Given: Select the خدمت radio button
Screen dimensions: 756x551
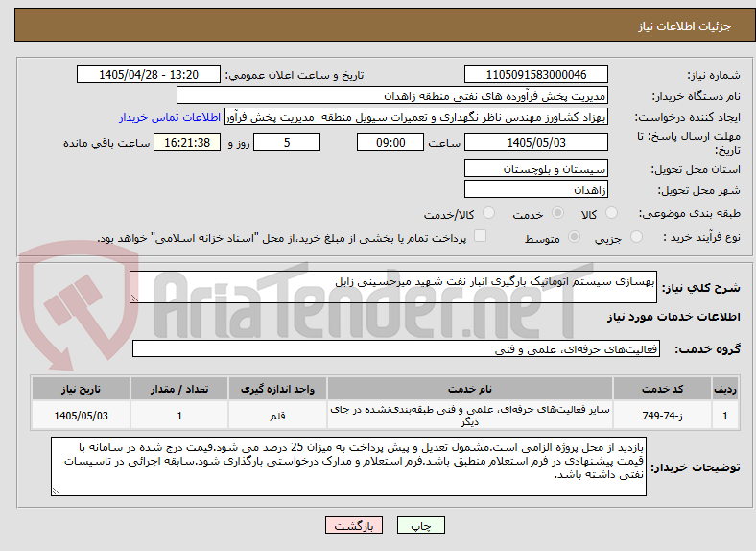Looking at the screenshot, I should pyautogui.click(x=557, y=213).
